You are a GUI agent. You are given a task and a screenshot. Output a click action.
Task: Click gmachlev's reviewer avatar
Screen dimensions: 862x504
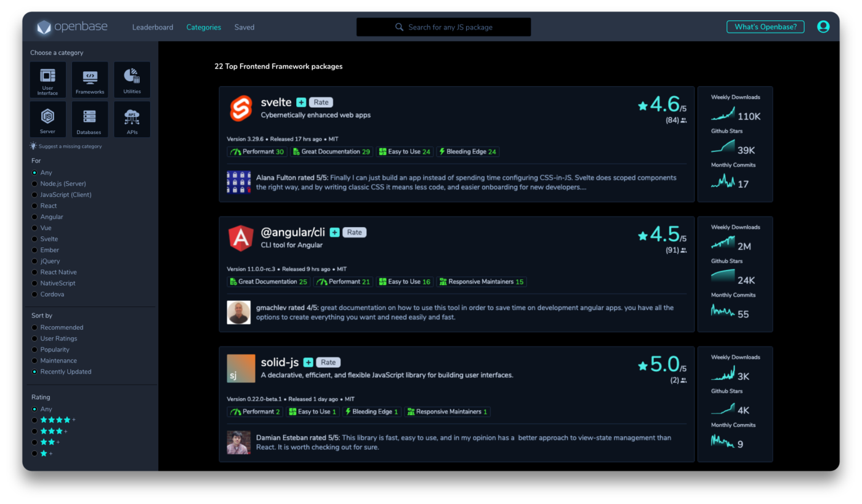tap(239, 313)
